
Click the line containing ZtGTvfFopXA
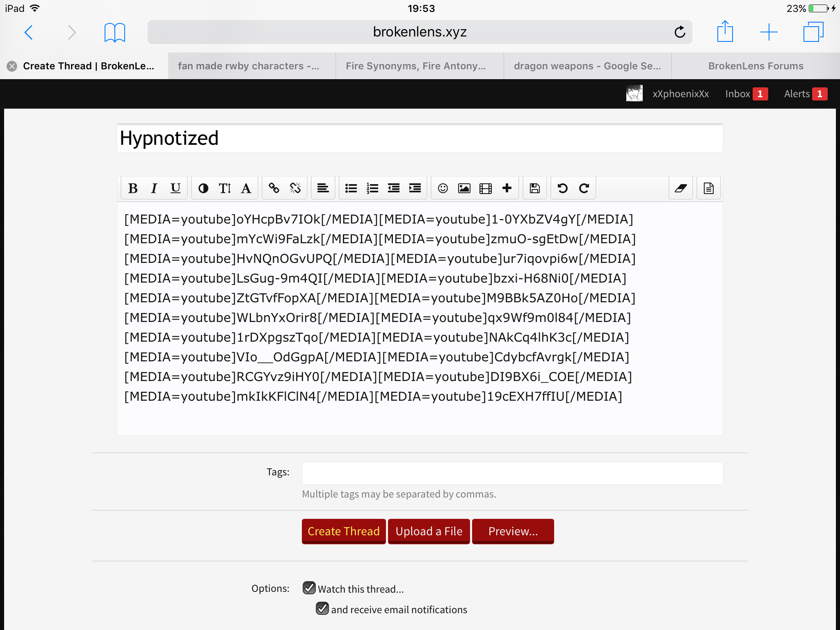[x=379, y=298]
